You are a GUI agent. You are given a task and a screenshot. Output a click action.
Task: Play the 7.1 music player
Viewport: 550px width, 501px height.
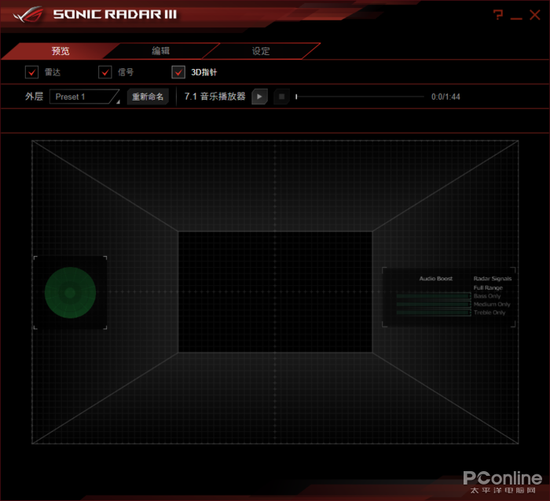click(260, 97)
